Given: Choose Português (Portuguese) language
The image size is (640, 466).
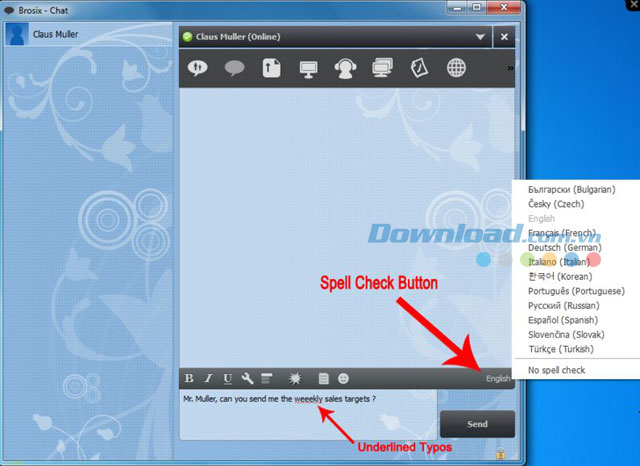Looking at the screenshot, I should coord(576,291).
